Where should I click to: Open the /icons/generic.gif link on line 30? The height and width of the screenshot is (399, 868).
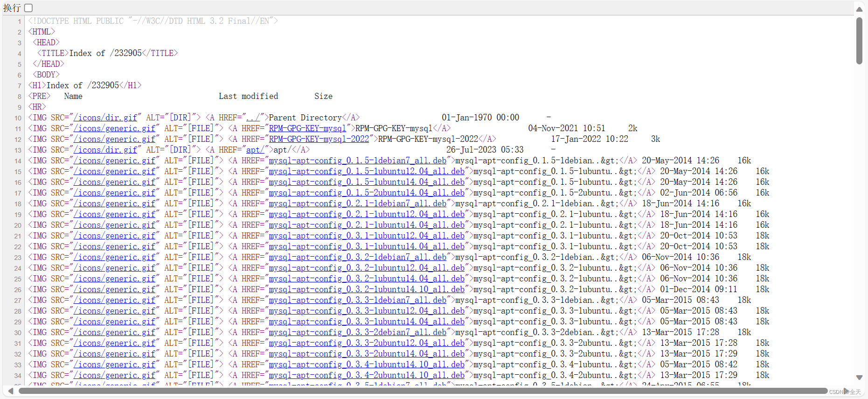[x=115, y=332]
